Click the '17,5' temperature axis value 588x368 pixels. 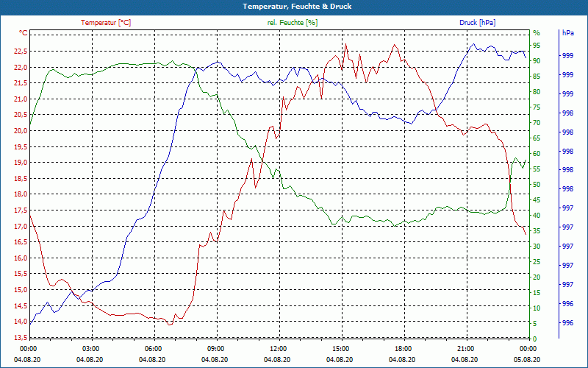click(x=21, y=210)
